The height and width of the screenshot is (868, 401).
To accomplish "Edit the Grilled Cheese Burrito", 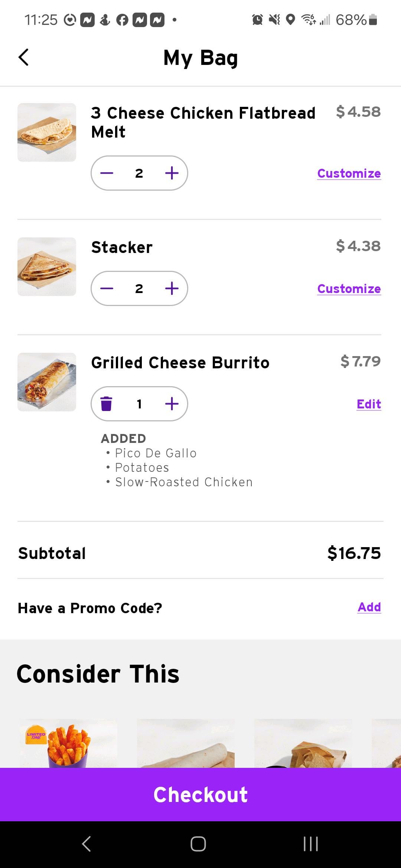I will pyautogui.click(x=369, y=404).
